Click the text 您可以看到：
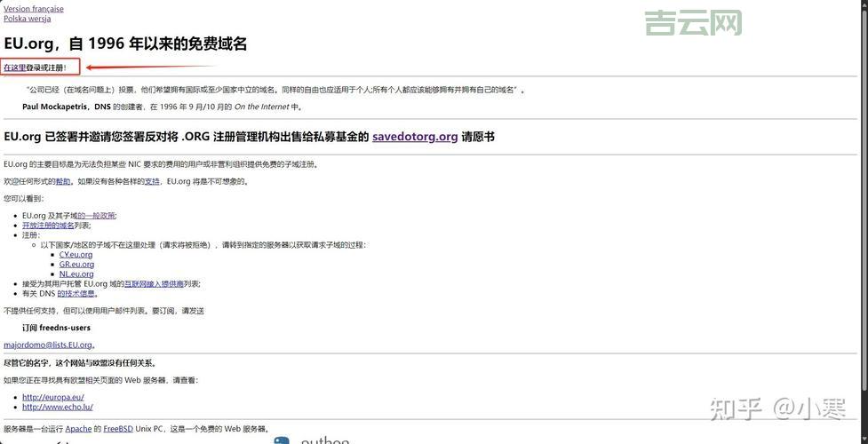The height and width of the screenshot is (444, 868). click(x=23, y=198)
